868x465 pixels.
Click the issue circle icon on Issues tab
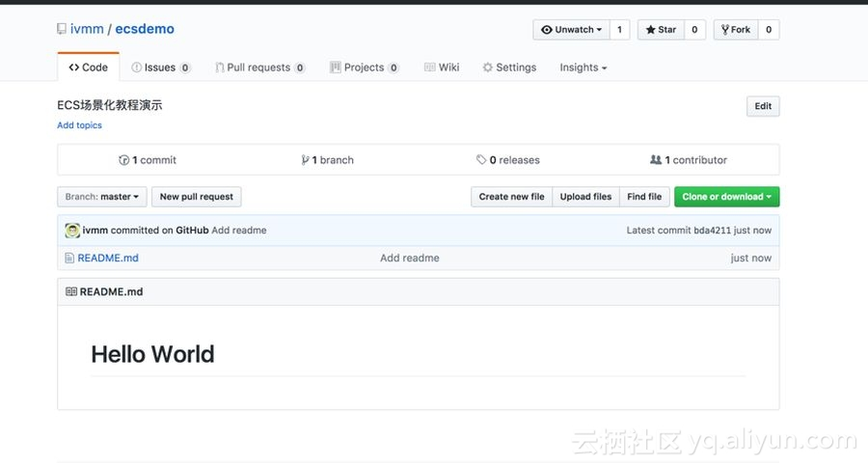(x=136, y=68)
